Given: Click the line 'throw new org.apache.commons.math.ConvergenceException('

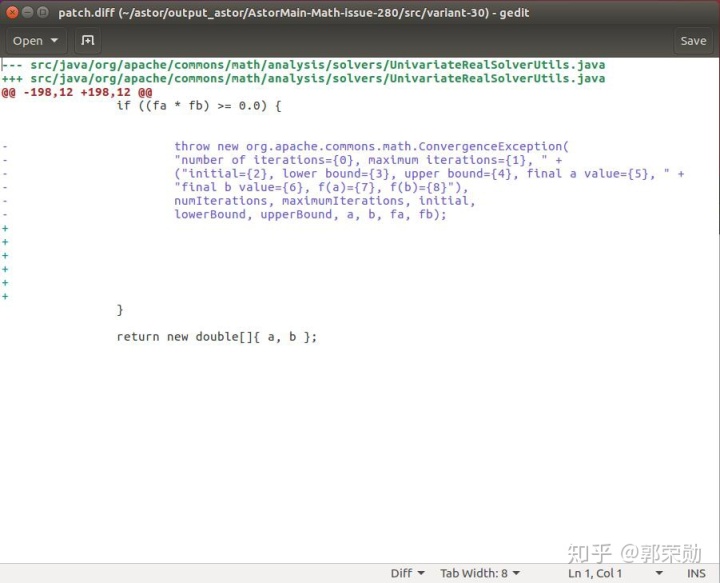Looking at the screenshot, I should pyautogui.click(x=371, y=146).
